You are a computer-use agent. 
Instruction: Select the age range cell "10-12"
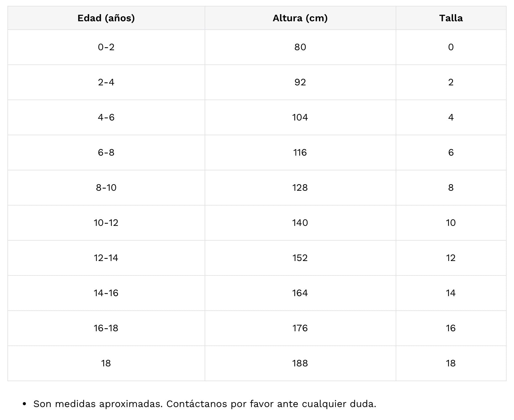point(106,223)
